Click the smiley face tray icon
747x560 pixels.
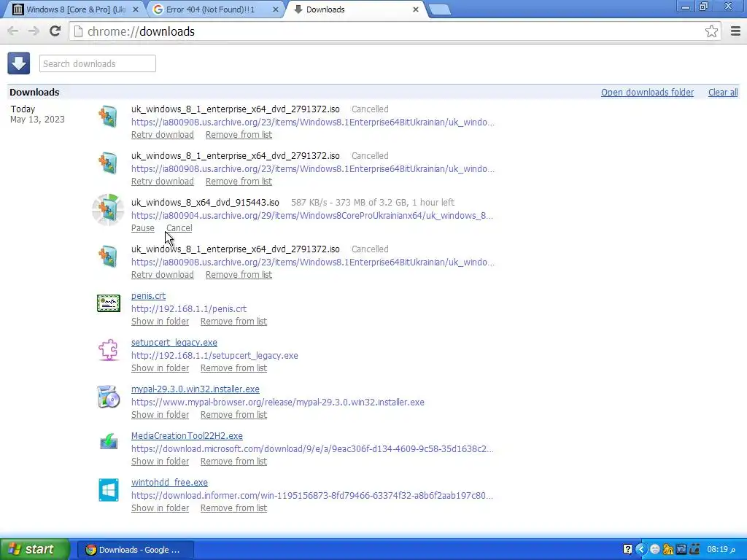pos(655,550)
